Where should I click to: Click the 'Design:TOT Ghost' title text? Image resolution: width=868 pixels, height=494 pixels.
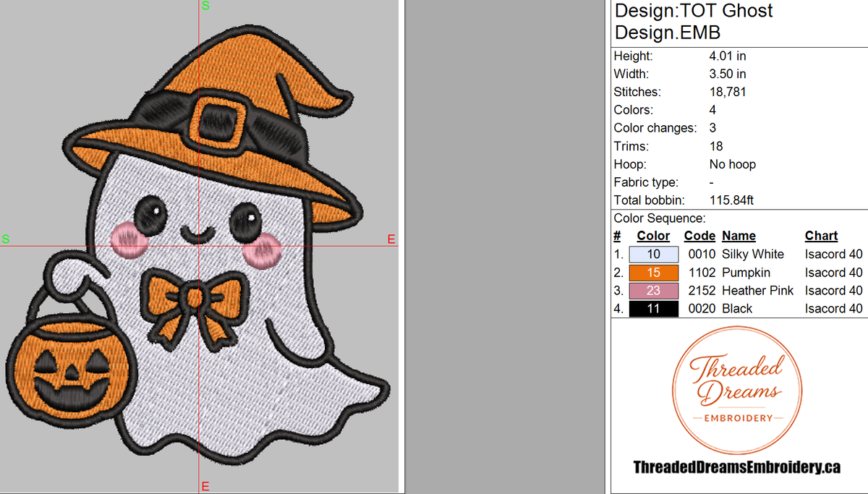pos(694,11)
